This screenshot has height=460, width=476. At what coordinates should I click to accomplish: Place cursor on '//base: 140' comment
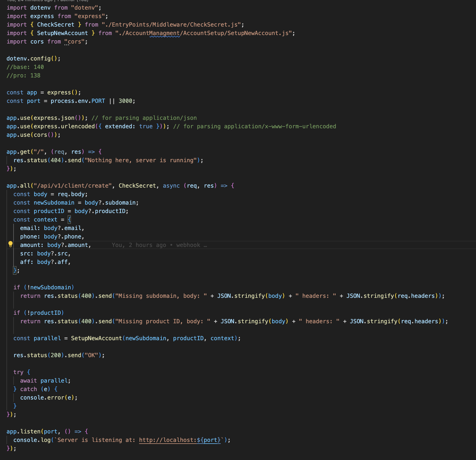tap(25, 67)
